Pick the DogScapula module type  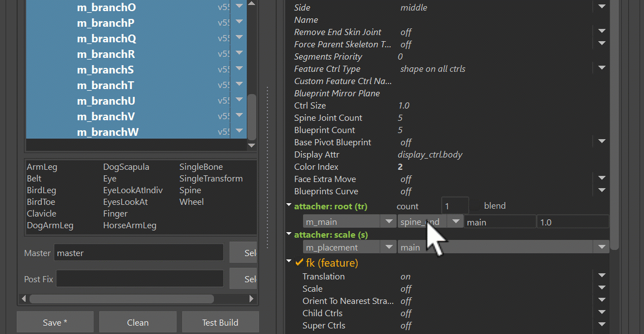pos(126,167)
